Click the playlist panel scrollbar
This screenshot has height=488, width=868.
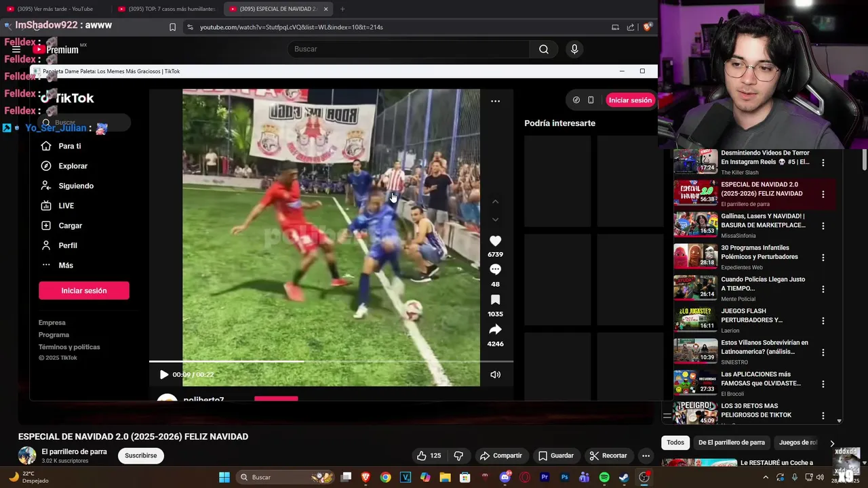pos(865,159)
